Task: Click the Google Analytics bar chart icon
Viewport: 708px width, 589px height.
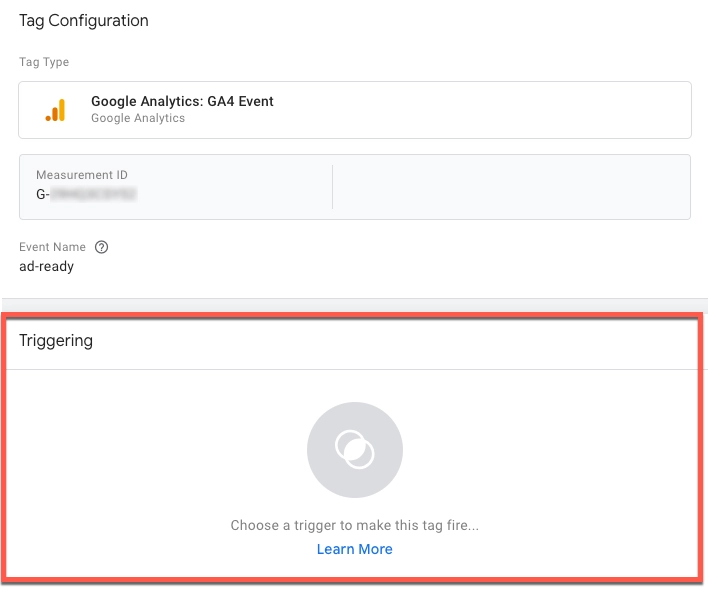Action: 55,110
